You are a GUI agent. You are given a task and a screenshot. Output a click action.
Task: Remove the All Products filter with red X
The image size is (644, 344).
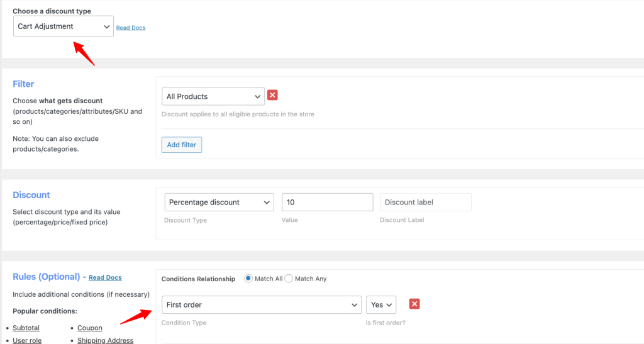coord(272,96)
